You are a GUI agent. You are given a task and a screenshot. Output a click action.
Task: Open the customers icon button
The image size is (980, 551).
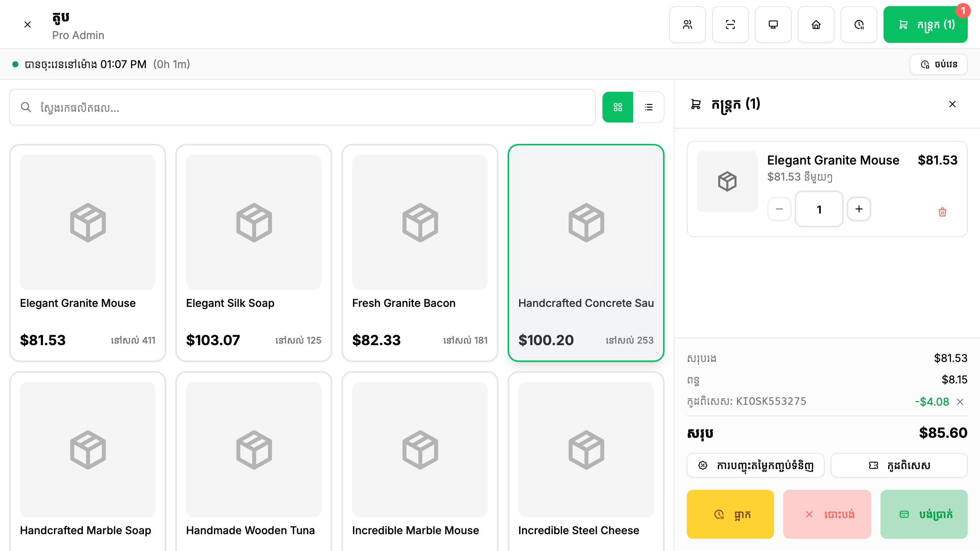point(688,24)
